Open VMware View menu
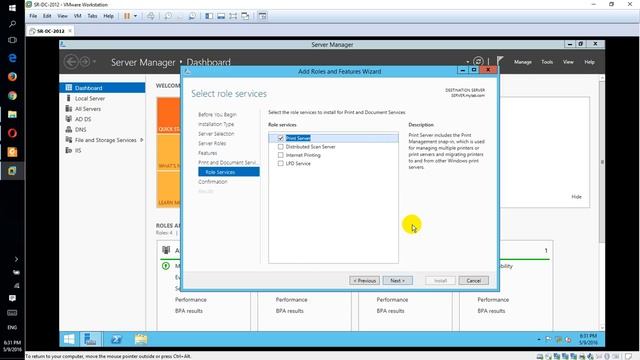The height and width of the screenshot is (360, 640). (62, 16)
